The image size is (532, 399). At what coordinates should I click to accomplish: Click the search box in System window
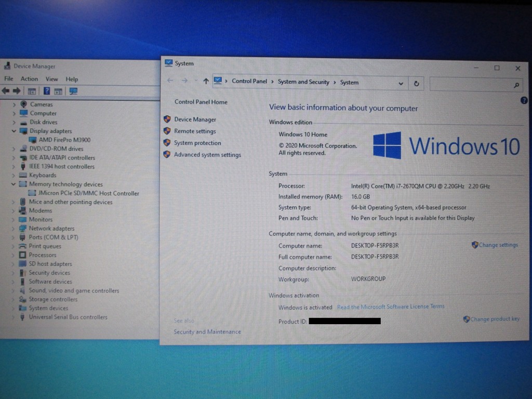click(x=476, y=84)
